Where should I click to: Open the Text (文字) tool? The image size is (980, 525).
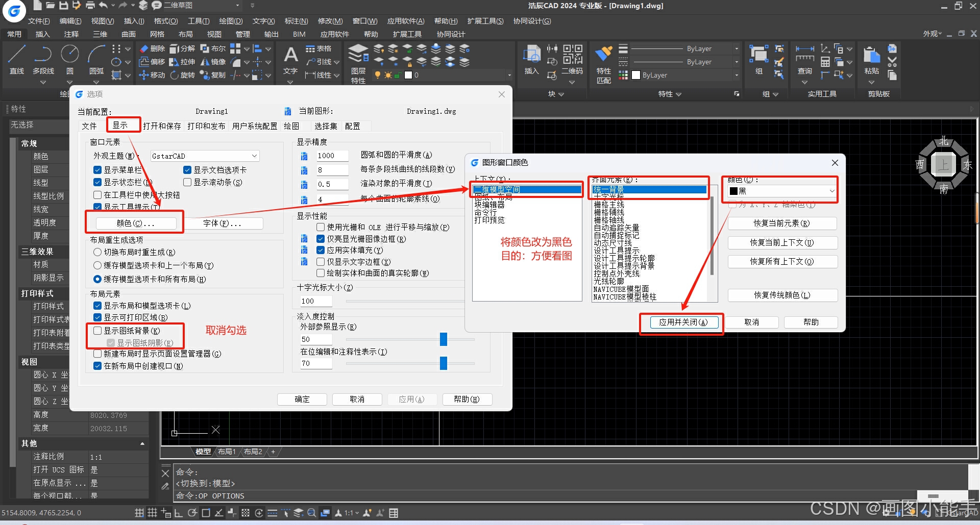pos(290,60)
